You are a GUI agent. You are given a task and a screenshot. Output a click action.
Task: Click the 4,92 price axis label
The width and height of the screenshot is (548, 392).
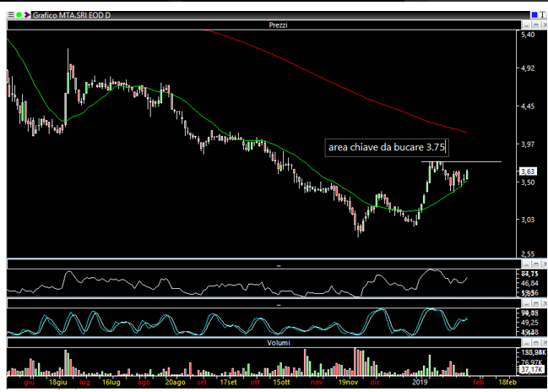pos(528,68)
